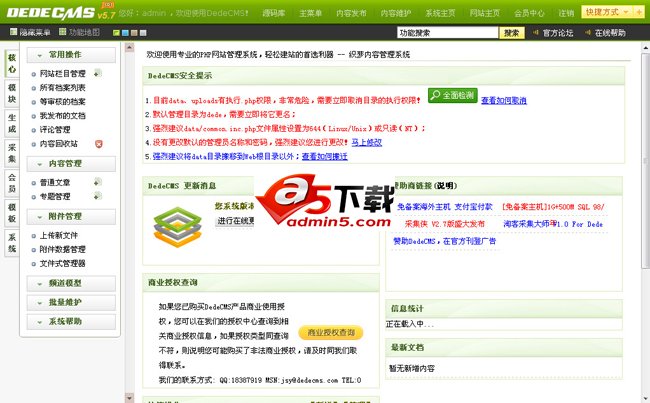Open 我发布的文档 in the left menu
Screen dimensions: 650x403
coord(63,116)
